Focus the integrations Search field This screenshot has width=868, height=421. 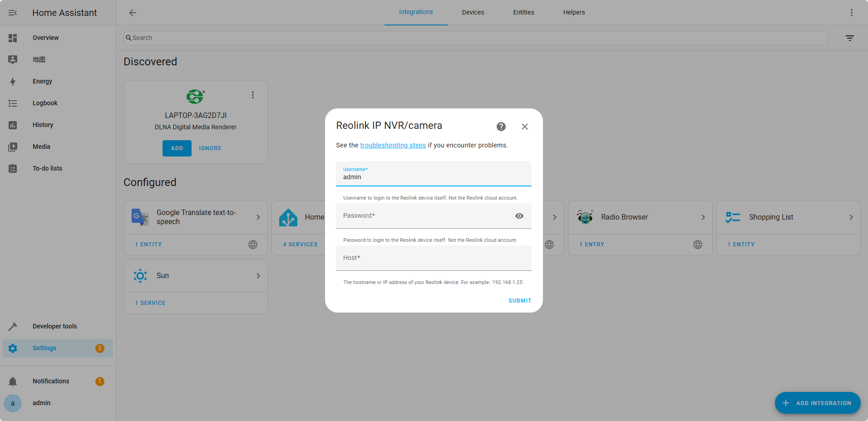(475, 38)
